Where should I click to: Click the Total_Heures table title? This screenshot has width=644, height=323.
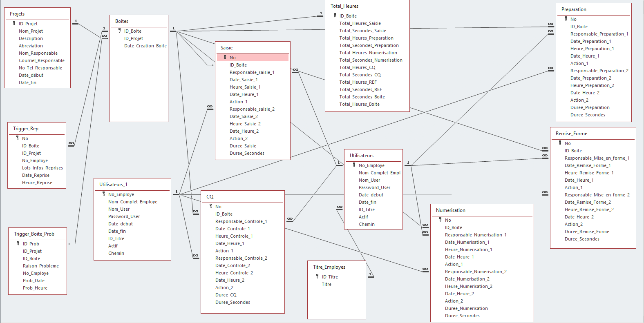point(344,6)
